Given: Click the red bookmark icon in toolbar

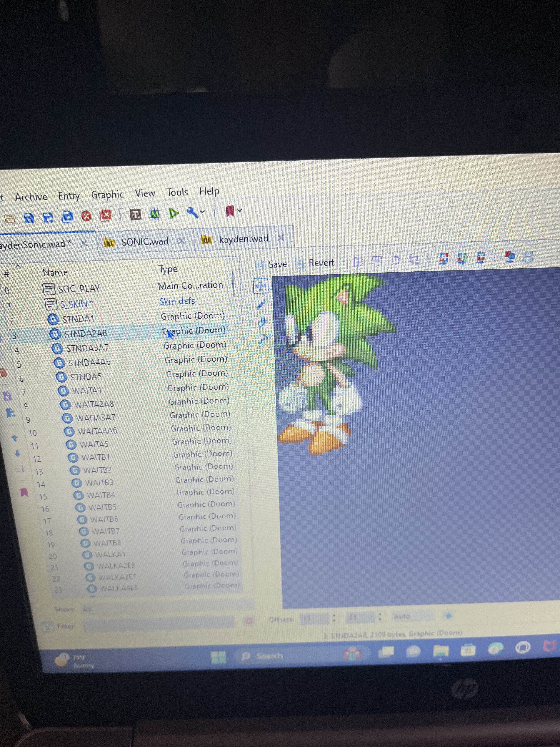Looking at the screenshot, I should tap(230, 211).
